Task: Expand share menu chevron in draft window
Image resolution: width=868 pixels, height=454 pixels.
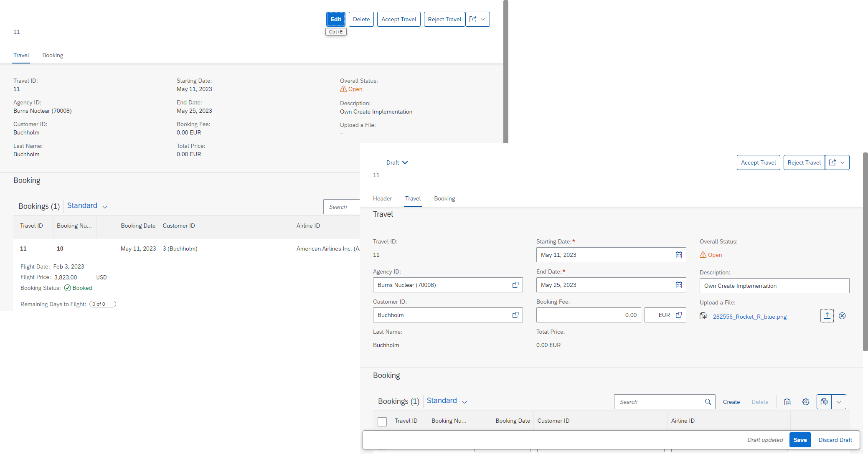Action: pos(843,162)
